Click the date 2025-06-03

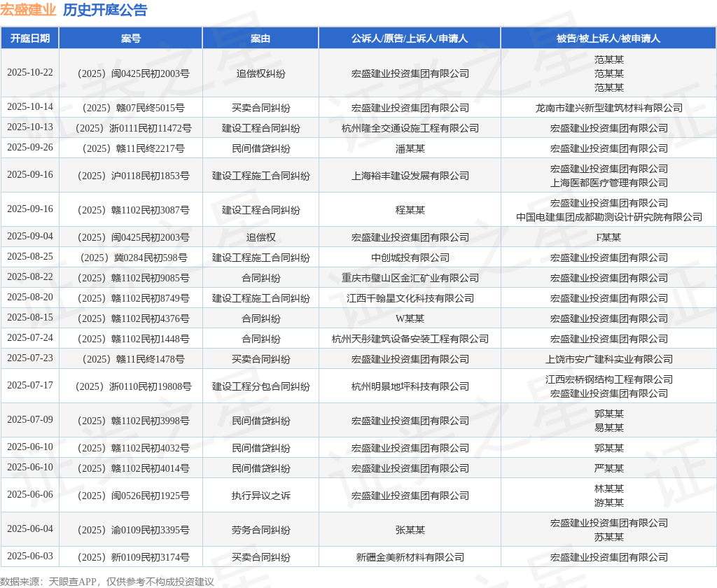30,556
